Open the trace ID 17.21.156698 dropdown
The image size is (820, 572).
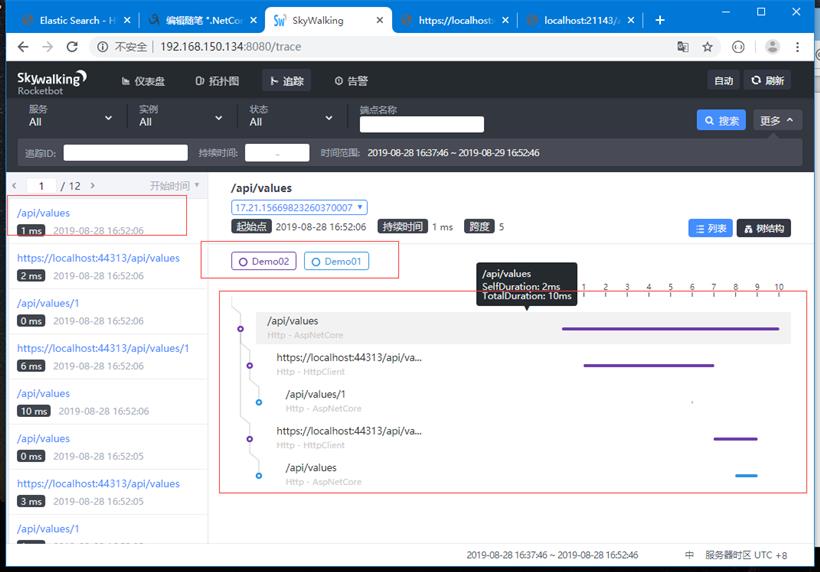pos(299,208)
